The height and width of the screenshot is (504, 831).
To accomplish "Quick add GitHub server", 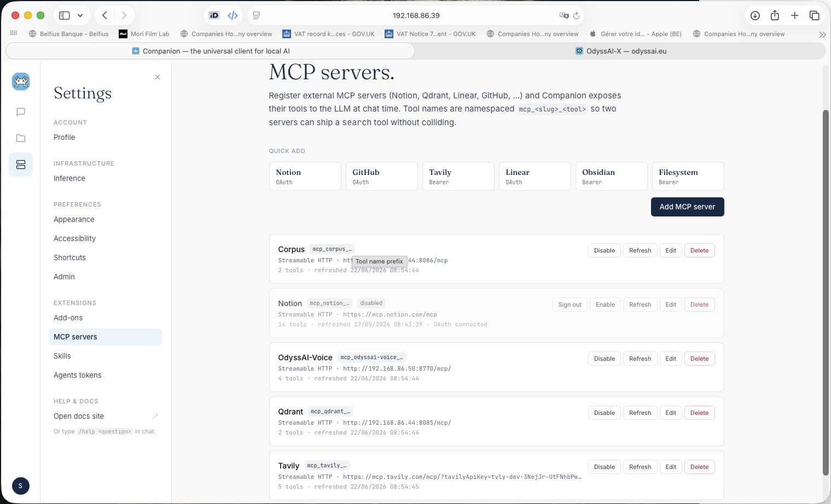I will coord(381,176).
